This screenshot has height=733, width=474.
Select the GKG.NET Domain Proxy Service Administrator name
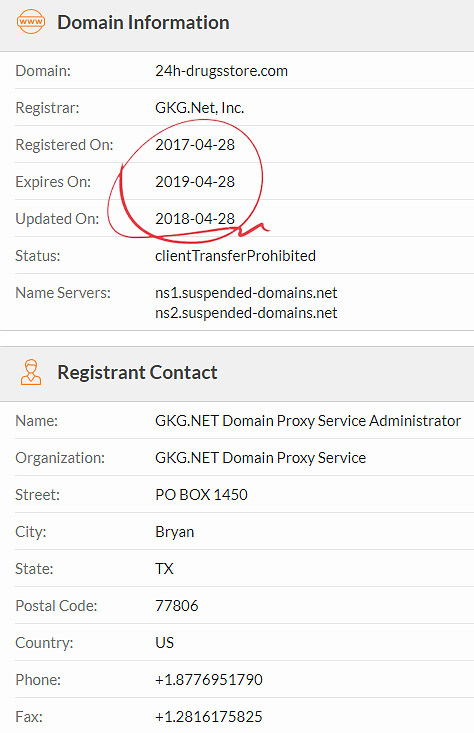pyautogui.click(x=308, y=421)
